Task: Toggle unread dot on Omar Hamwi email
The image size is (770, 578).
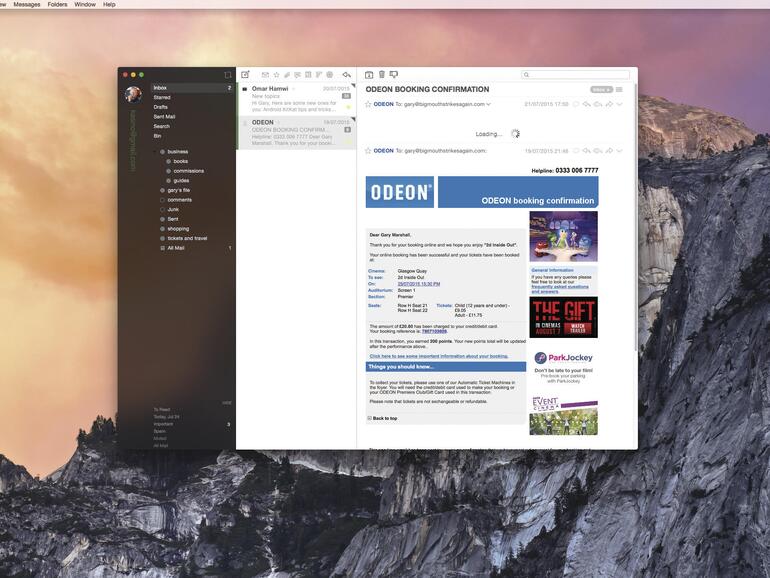Action: [x=245, y=89]
